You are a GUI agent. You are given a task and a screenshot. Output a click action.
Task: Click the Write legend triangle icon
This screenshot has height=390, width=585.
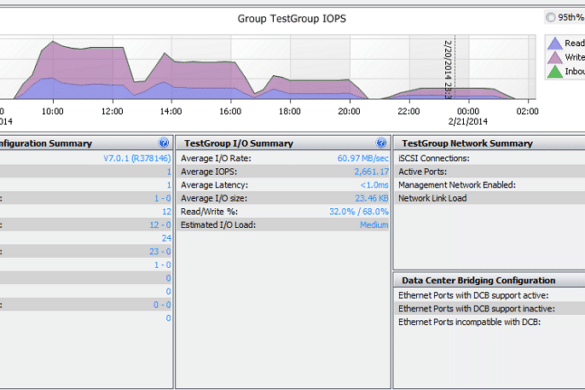coord(555,57)
